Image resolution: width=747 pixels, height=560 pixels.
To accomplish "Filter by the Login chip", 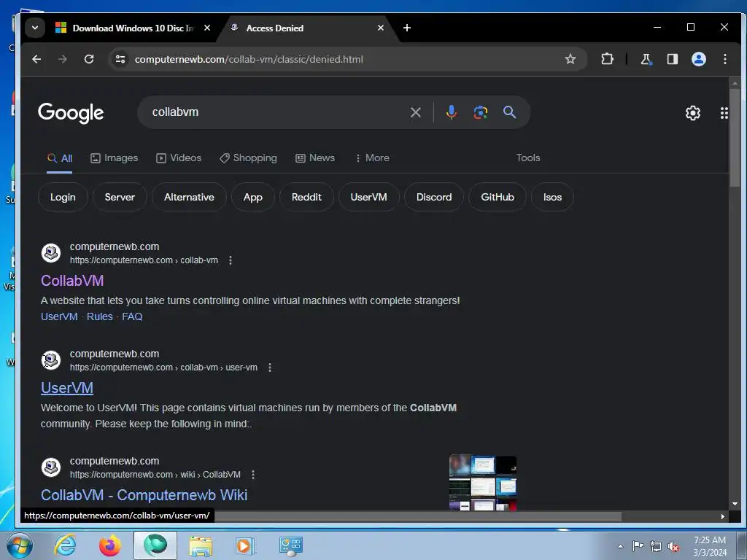I will click(x=63, y=197).
